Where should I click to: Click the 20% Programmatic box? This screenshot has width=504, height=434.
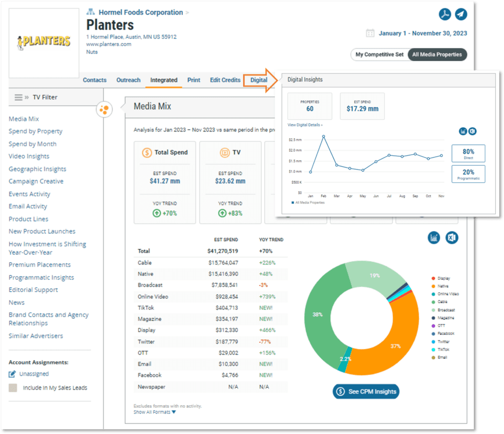point(469,174)
